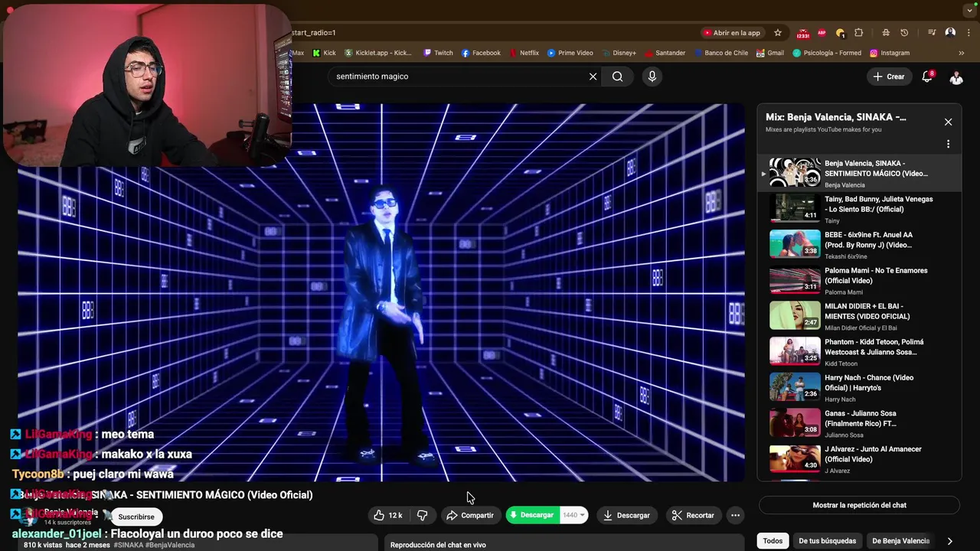This screenshot has height=551, width=980.
Task: Play 'Ganas - Julianno Sosa'
Action: click(x=859, y=423)
